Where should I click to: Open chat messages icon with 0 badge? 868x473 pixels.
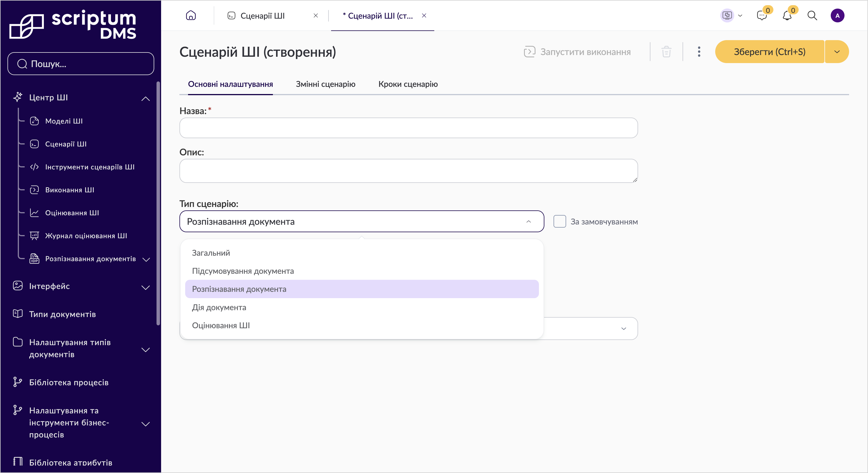(762, 15)
